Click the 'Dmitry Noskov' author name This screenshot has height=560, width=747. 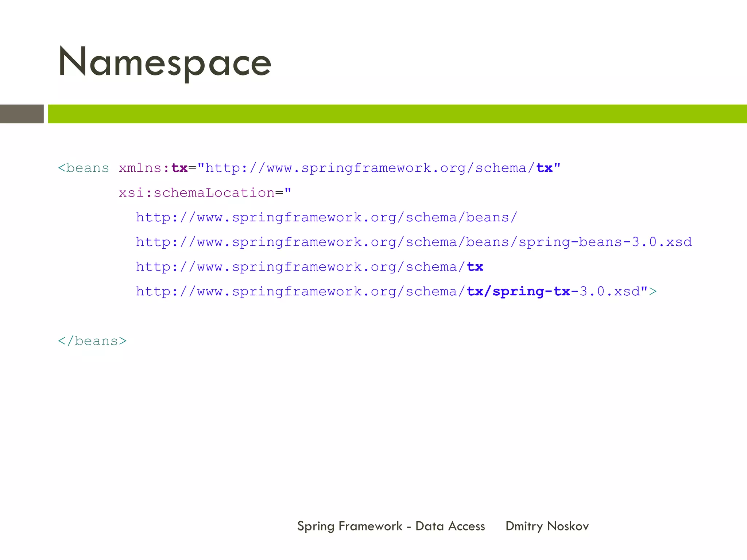(x=547, y=526)
